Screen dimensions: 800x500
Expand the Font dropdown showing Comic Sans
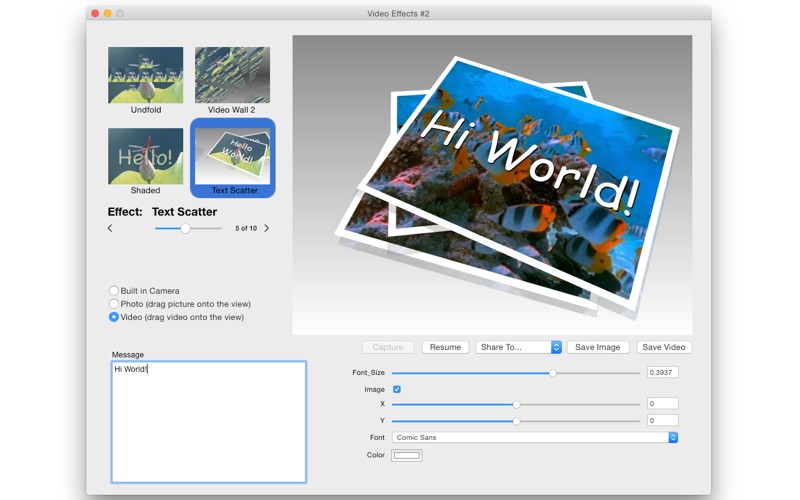click(535, 437)
